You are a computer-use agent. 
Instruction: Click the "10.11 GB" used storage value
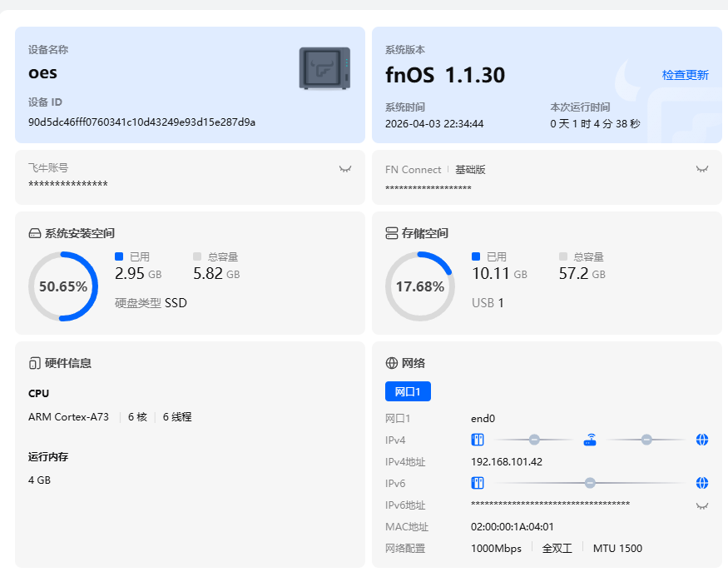(499, 274)
